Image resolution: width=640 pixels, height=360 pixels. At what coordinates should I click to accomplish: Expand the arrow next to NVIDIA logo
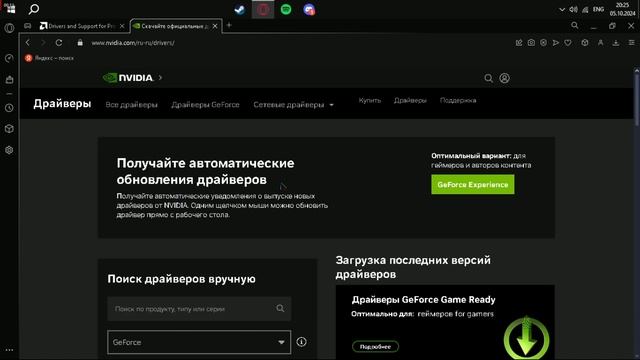click(160, 77)
